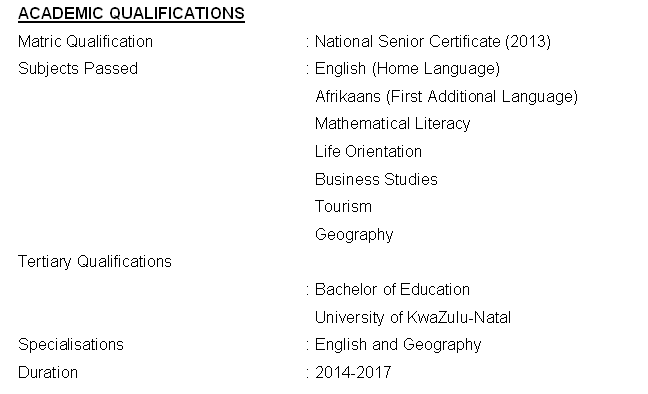The height and width of the screenshot is (394, 648).
Task: Click the 2014-2017 duration value
Action: pos(353,373)
